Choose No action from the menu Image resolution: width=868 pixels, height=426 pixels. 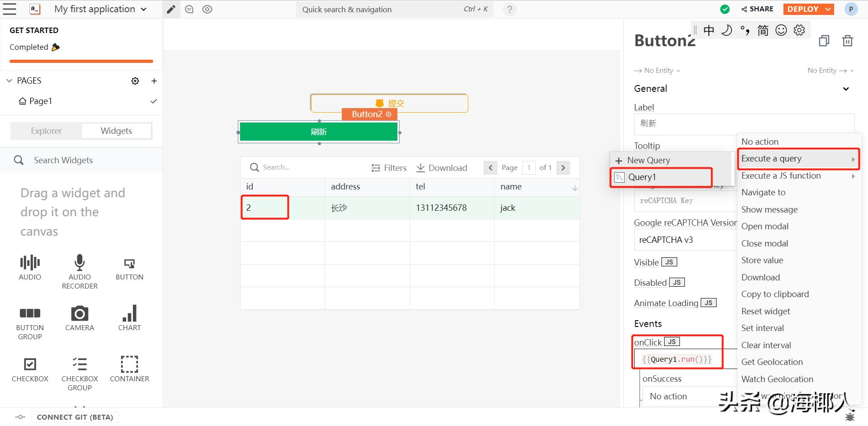[798, 142]
